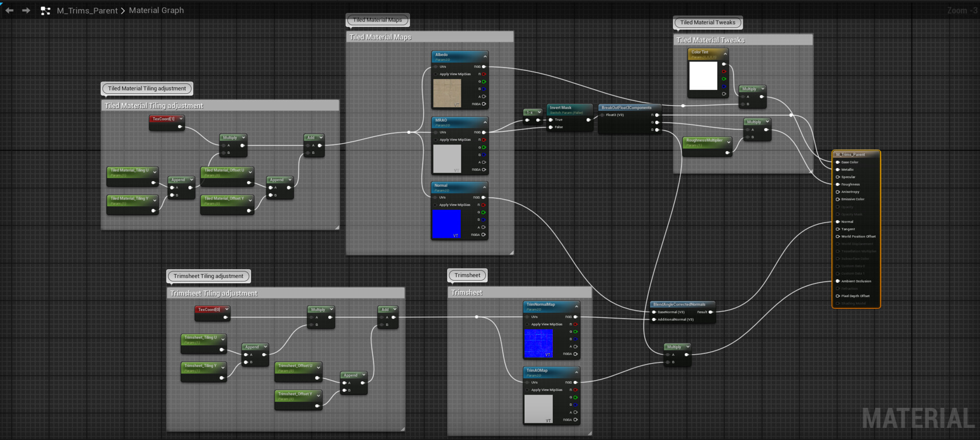Select the Trimsheet_Tiling Y parameter node

pyautogui.click(x=204, y=372)
